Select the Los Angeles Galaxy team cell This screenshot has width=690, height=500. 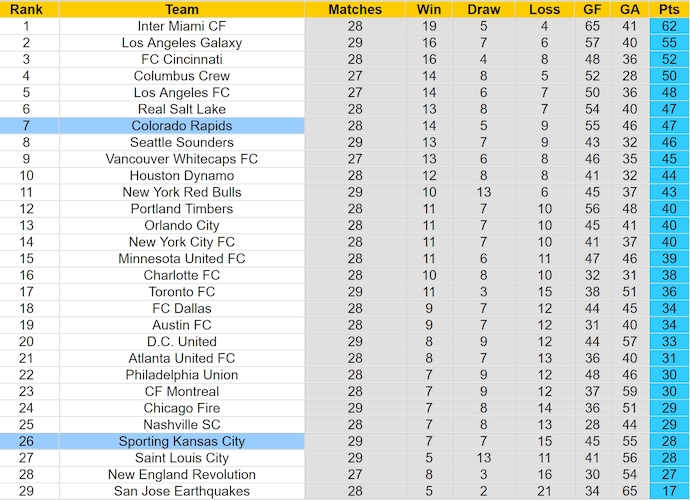coord(181,43)
